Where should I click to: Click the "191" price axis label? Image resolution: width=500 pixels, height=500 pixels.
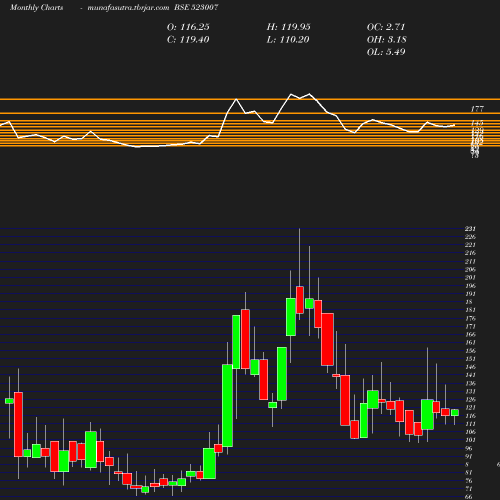click(470, 294)
